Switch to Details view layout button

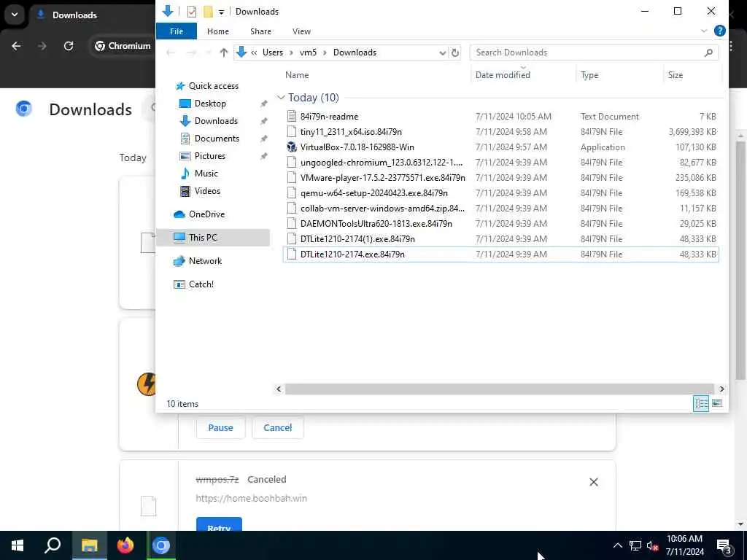click(701, 404)
